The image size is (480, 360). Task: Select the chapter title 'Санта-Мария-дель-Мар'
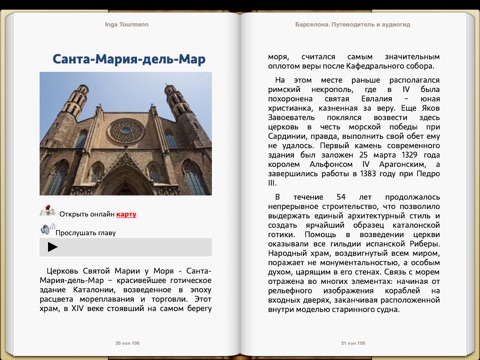pos(129,59)
